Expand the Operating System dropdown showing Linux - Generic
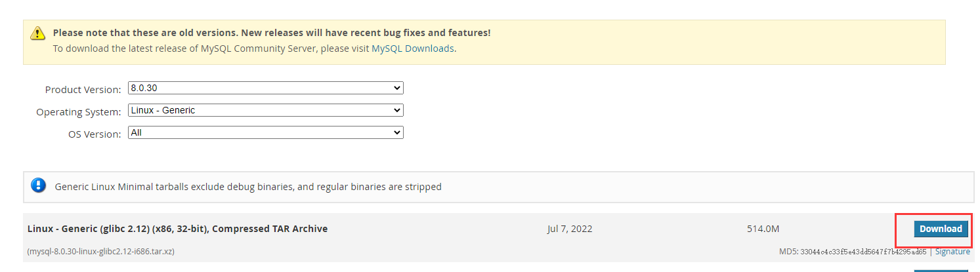Image resolution: width=980 pixels, height=272 pixels. (x=266, y=110)
